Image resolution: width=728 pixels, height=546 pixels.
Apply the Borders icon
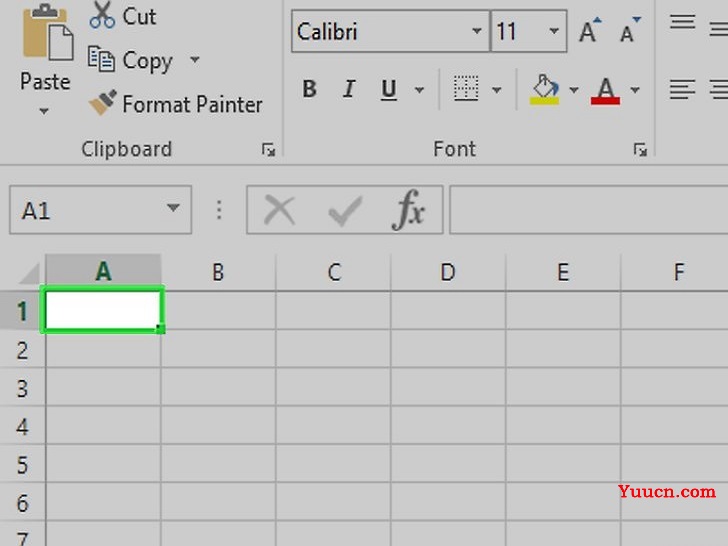point(466,88)
